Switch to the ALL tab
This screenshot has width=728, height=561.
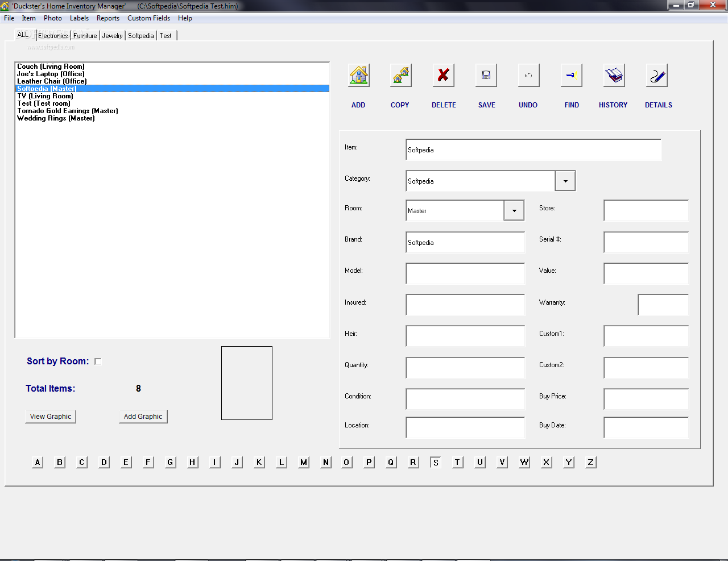point(23,35)
